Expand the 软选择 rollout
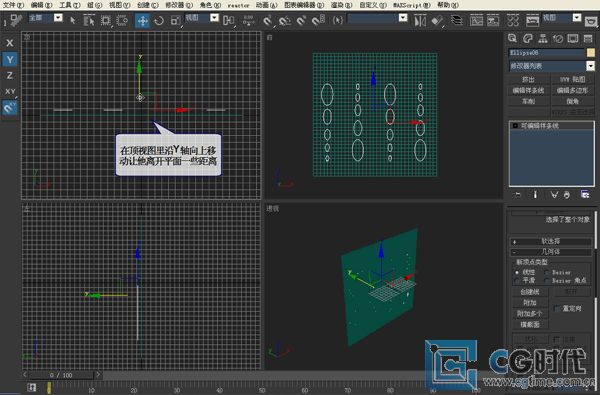The width and height of the screenshot is (600, 395). [551, 241]
